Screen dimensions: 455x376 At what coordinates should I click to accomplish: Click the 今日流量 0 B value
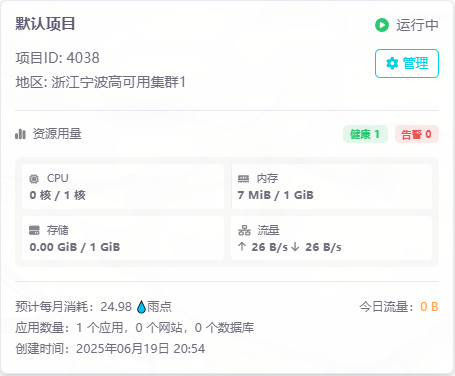tap(429, 307)
